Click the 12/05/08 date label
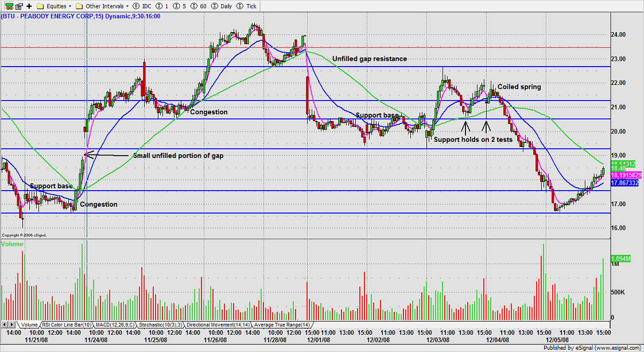This screenshot has width=644, height=352. 557,340
